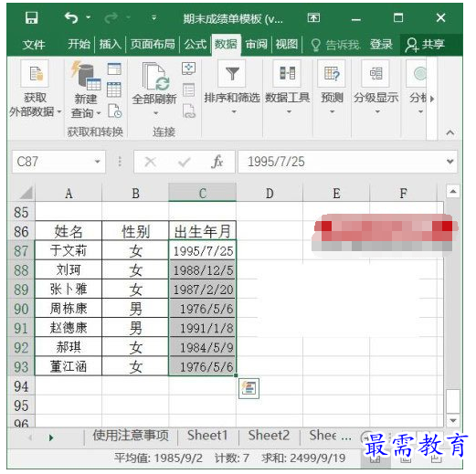The height and width of the screenshot is (474, 476).
Task: Click the Show Queries icon next to 新建查询
Action: 114,68
